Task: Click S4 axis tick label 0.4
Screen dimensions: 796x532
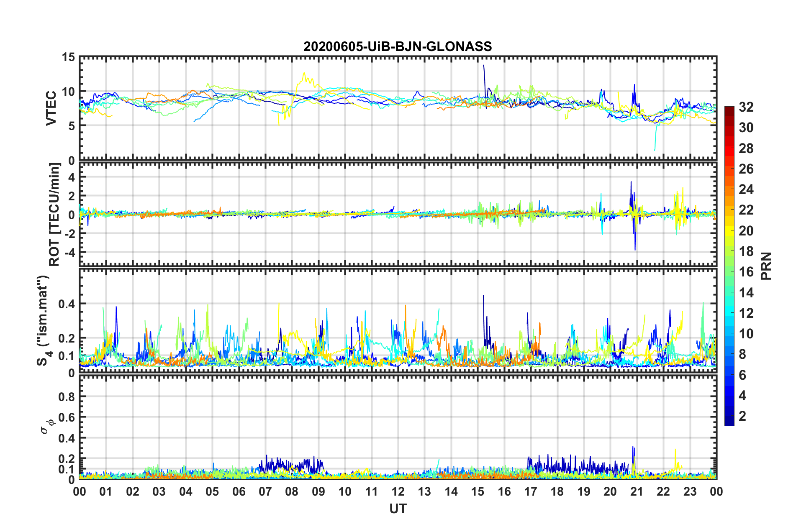Action: point(67,304)
